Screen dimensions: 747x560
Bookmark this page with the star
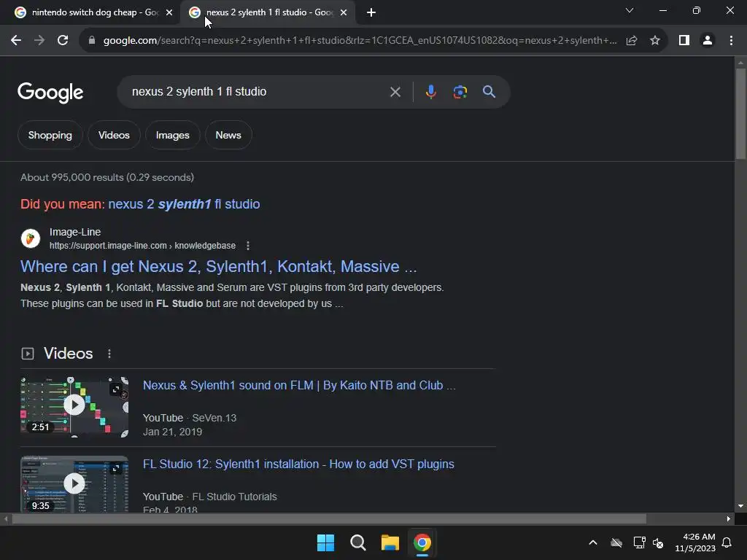pyautogui.click(x=655, y=41)
